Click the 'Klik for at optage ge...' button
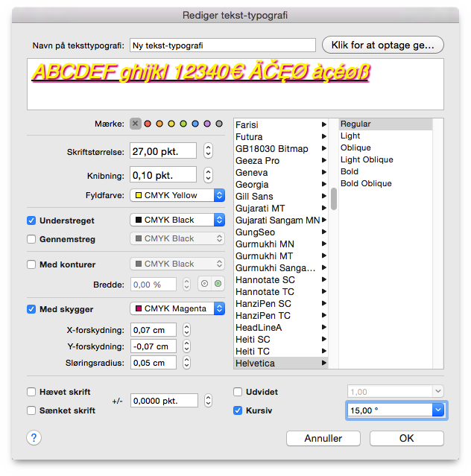The width and height of the screenshot is (471, 476). tap(383, 45)
